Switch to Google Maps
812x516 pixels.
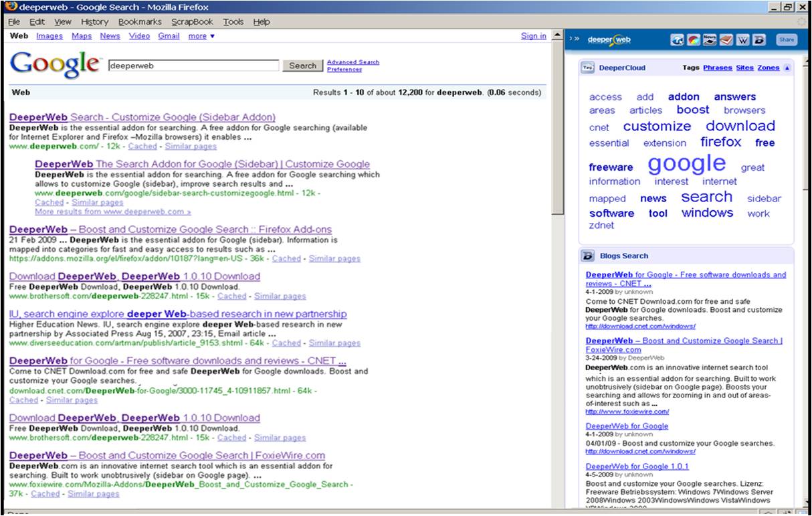[82, 36]
